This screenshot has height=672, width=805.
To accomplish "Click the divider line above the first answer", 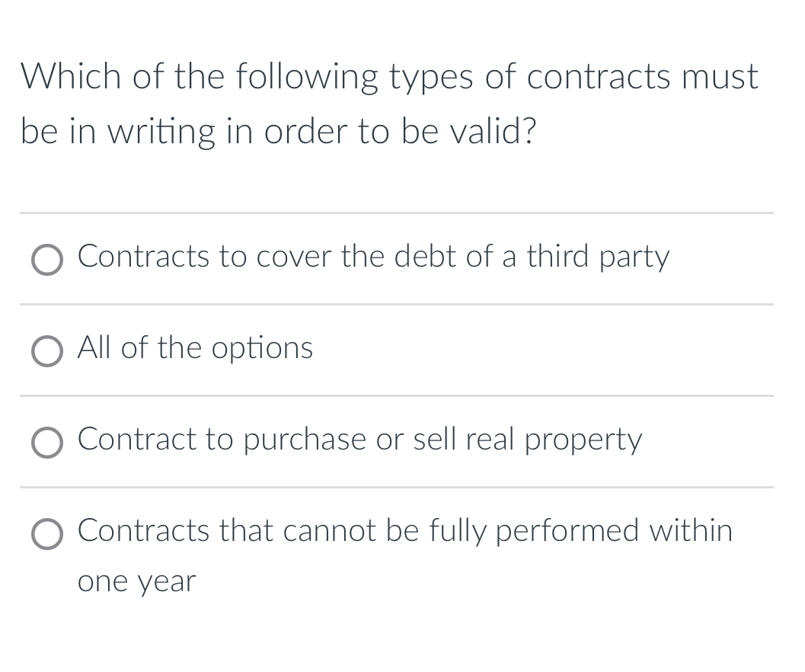I will click(396, 213).
